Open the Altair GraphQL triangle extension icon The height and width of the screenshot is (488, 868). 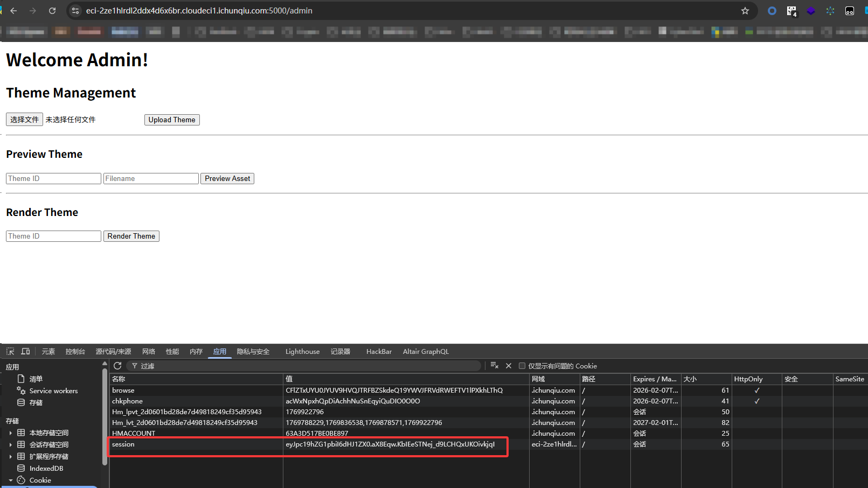click(830, 11)
